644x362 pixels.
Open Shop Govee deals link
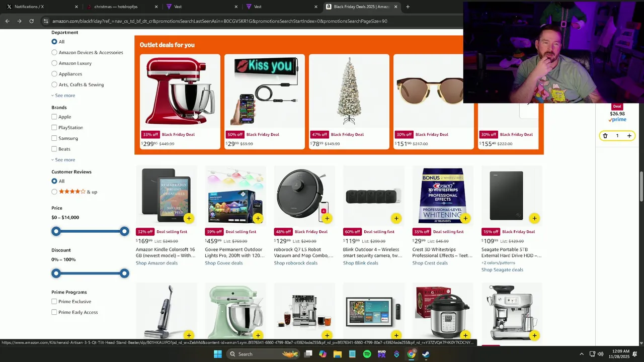pyautogui.click(x=224, y=263)
